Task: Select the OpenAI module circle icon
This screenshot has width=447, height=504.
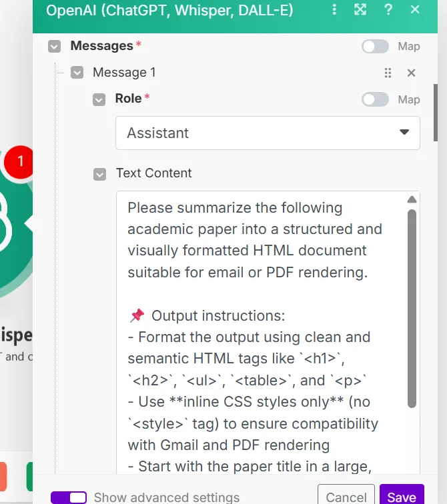Action: click(15, 225)
